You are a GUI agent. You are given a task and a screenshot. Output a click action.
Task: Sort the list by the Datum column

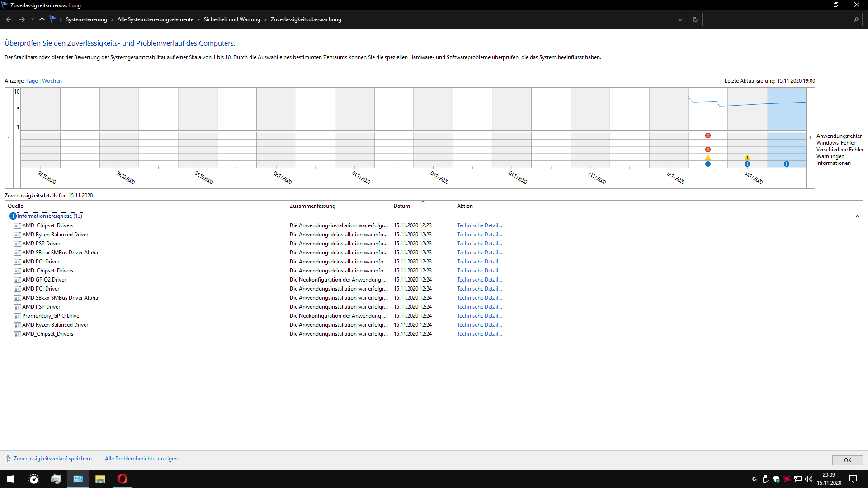pos(401,206)
